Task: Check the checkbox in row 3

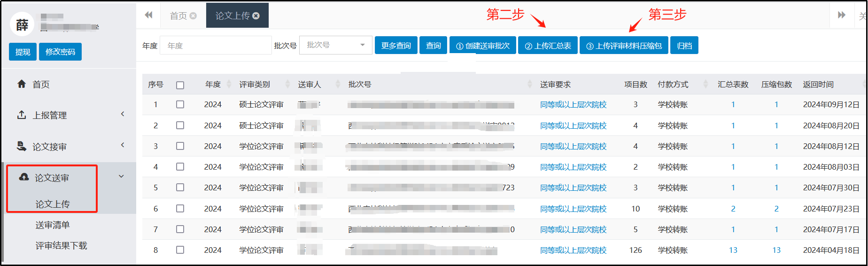Action: click(180, 146)
